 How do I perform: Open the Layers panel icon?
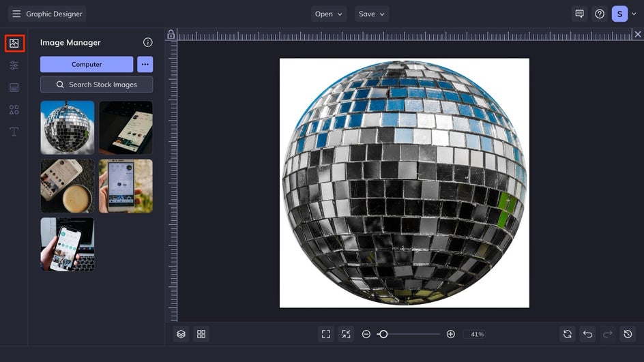click(181, 334)
